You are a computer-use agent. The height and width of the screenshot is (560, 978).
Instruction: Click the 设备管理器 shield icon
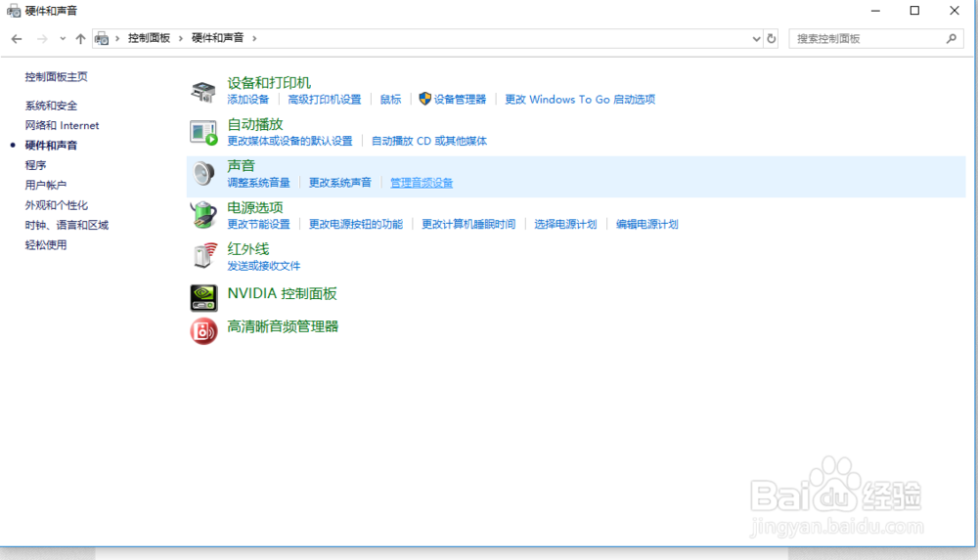424,99
